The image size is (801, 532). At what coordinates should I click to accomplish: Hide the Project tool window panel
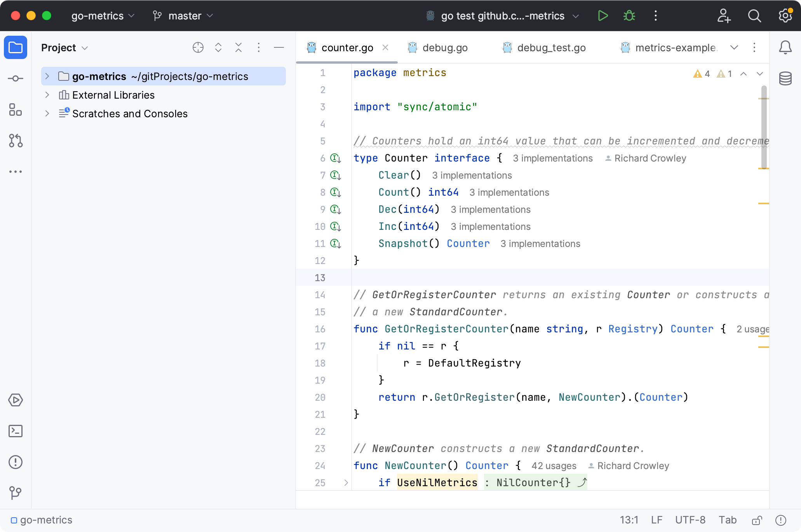tap(279, 47)
